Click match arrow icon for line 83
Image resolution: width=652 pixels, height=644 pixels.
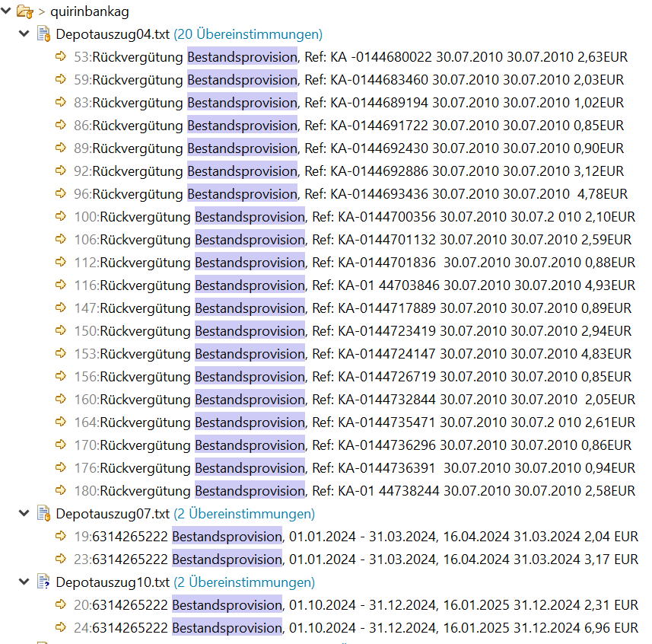tap(61, 102)
